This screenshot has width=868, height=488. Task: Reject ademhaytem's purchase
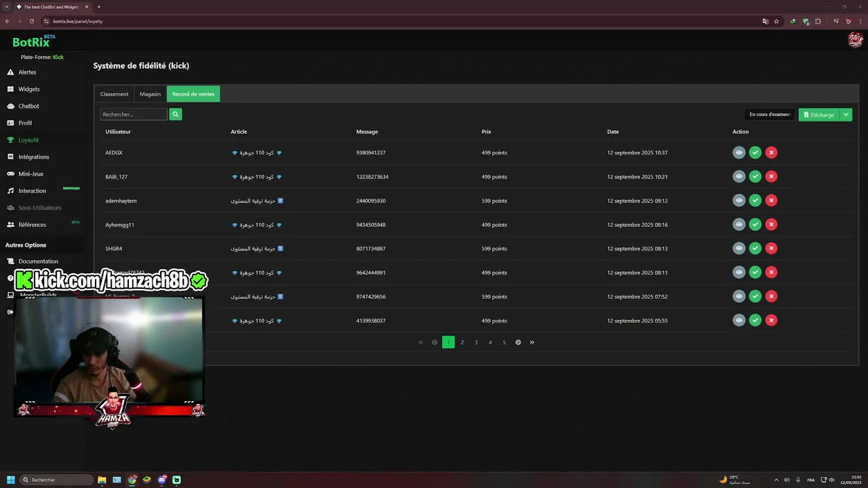coord(771,201)
